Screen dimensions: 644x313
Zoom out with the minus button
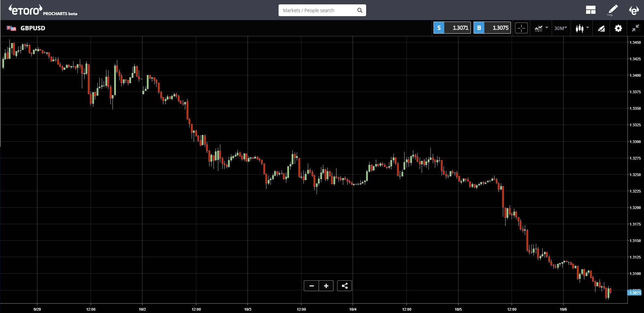[312, 286]
